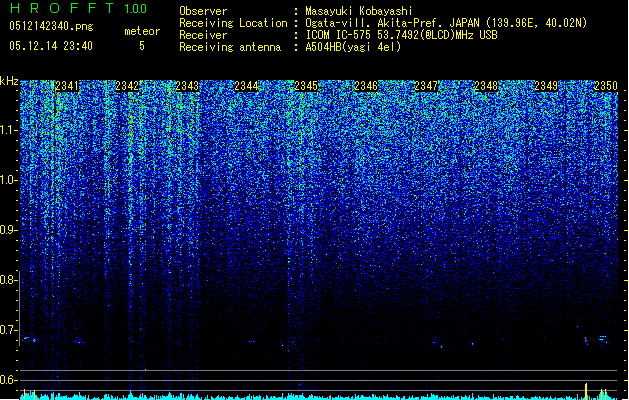
Task: Click the 1.1 frequency axis label
Action: [9, 130]
